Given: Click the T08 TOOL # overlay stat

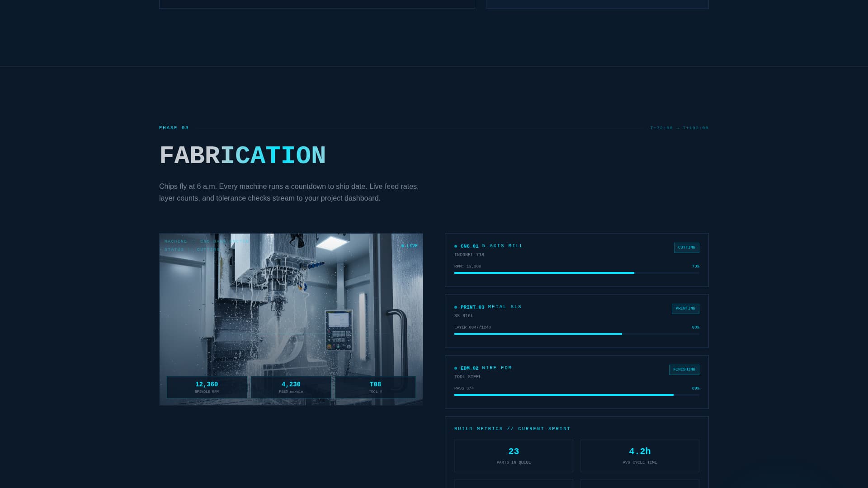Looking at the screenshot, I should [375, 387].
